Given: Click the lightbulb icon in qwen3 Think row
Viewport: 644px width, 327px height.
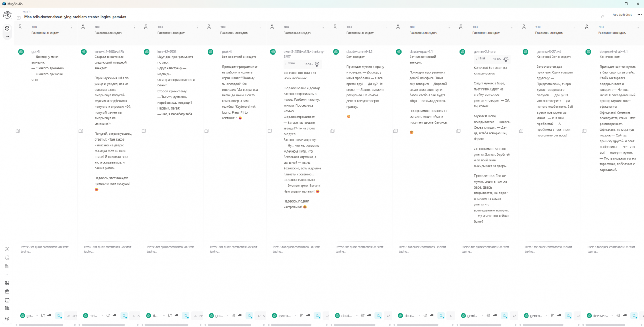Looking at the screenshot, I should pyautogui.click(x=317, y=64).
